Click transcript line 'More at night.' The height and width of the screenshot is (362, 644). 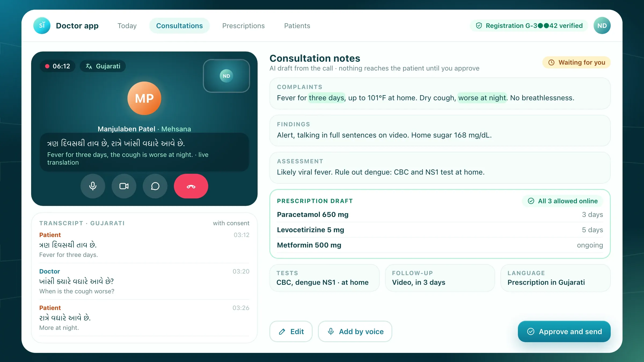click(59, 328)
